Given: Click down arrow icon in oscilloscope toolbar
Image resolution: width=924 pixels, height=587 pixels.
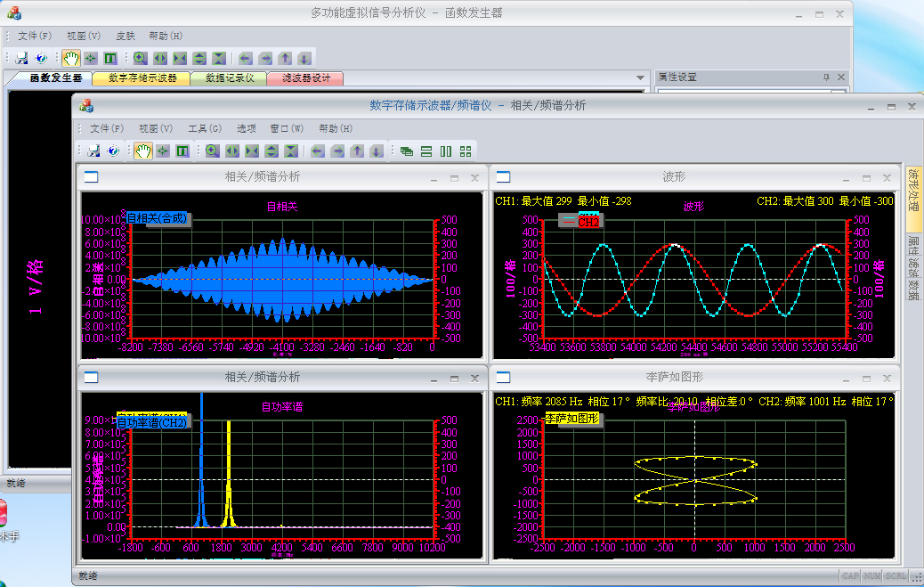Looking at the screenshot, I should pos(377,151).
